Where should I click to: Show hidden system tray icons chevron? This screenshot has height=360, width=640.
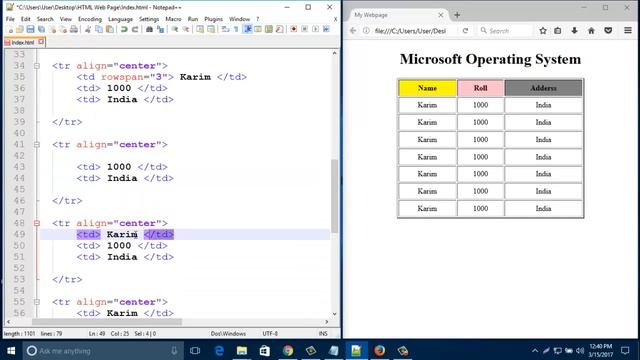pyautogui.click(x=535, y=351)
